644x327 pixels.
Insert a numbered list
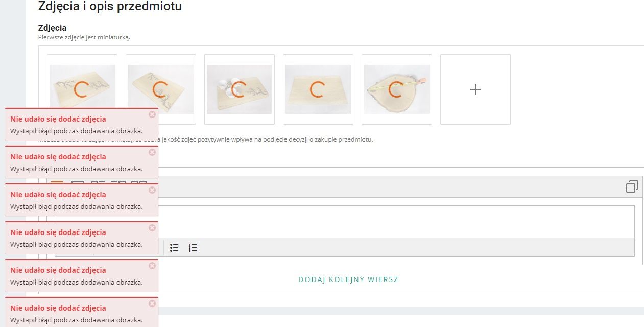click(x=193, y=248)
